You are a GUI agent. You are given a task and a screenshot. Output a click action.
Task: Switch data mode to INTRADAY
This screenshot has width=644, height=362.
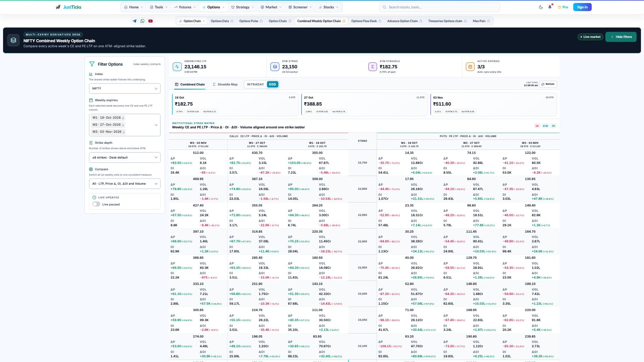coord(255,84)
